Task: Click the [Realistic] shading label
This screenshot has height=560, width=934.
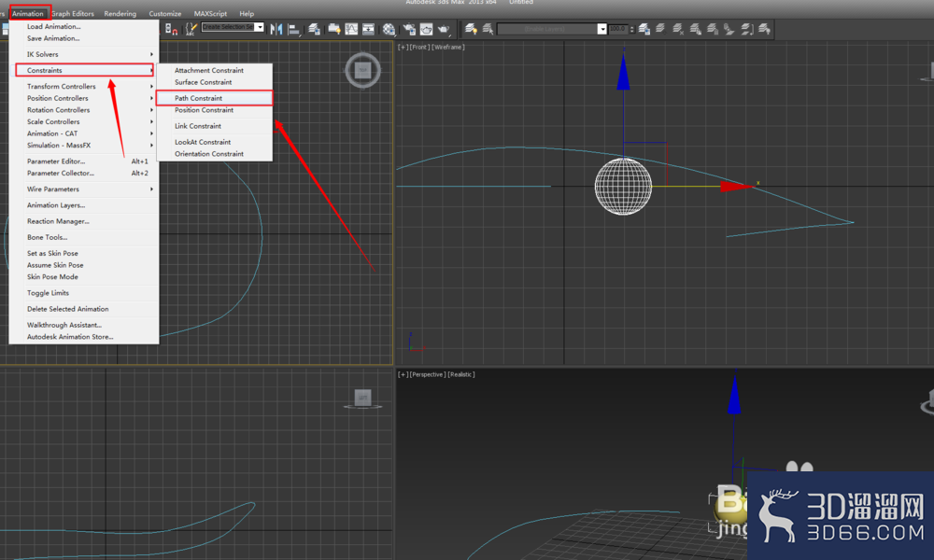Action: point(461,374)
